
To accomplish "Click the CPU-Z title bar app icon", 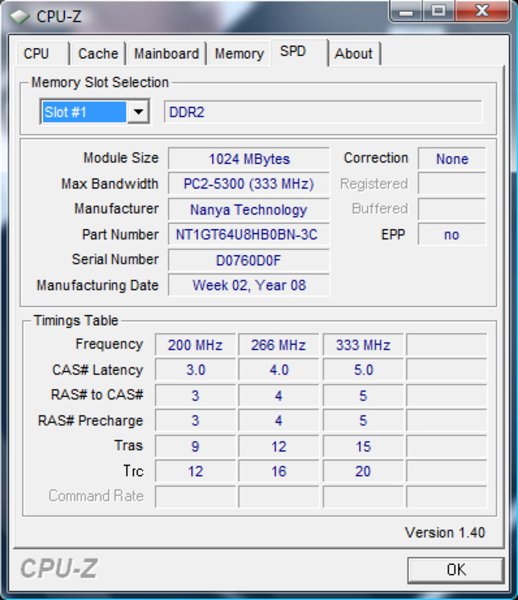I will pyautogui.click(x=19, y=16).
